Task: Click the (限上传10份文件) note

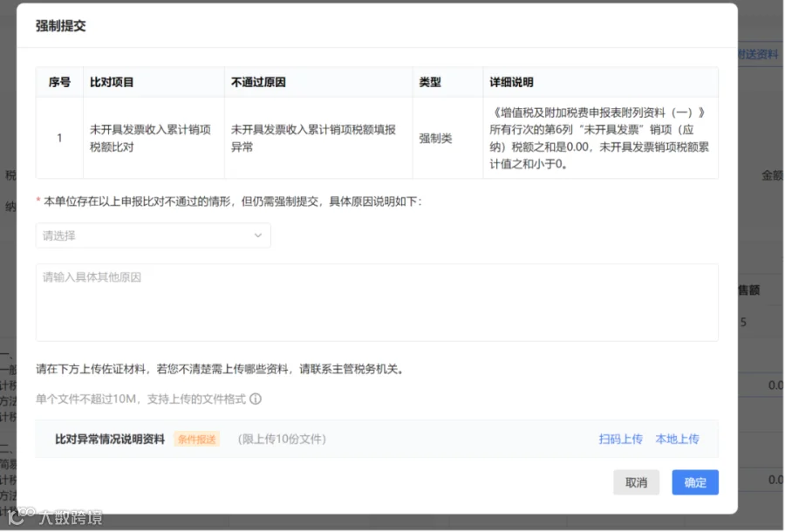Action: 282,440
